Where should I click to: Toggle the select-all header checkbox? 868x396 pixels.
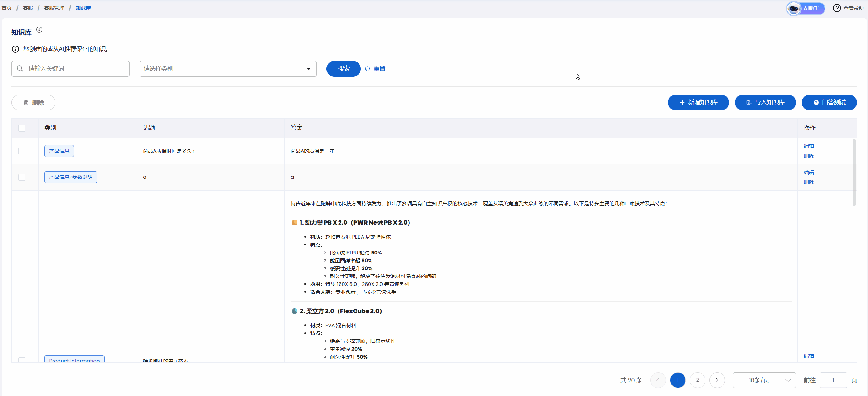22,128
